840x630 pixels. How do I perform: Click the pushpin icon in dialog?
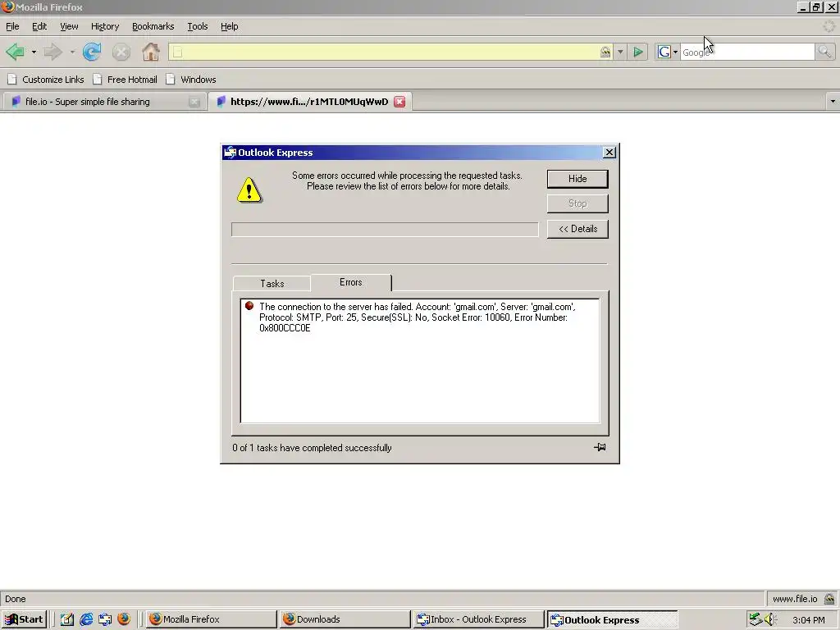point(600,447)
